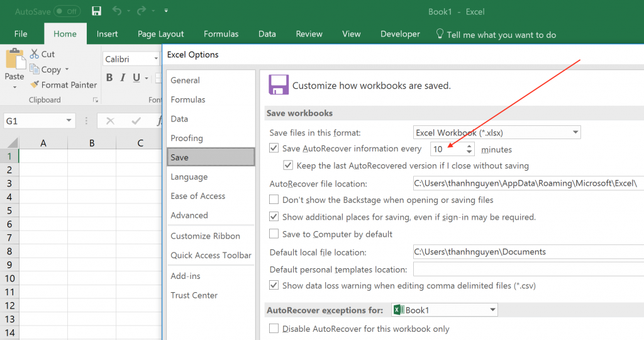This screenshot has width=644, height=340.
Task: Click the Copy icon in Clipboard group
Action: coord(34,69)
